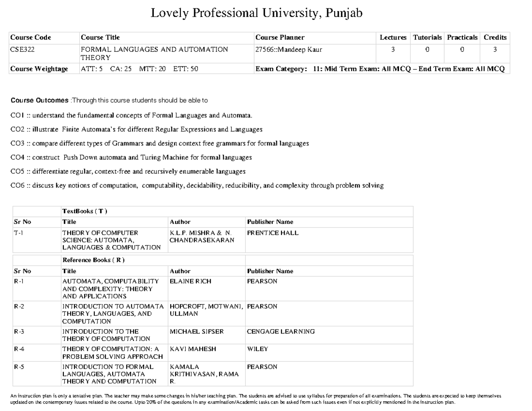
Task: Click author 'MICHAEL SIPSER'
Action: [197, 331]
